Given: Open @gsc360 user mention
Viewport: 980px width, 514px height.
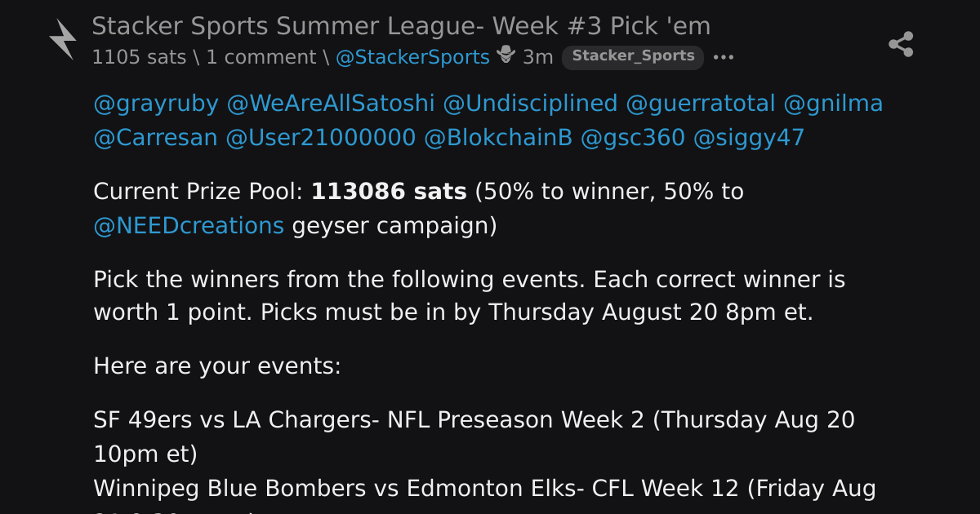Looking at the screenshot, I should tap(633, 138).
